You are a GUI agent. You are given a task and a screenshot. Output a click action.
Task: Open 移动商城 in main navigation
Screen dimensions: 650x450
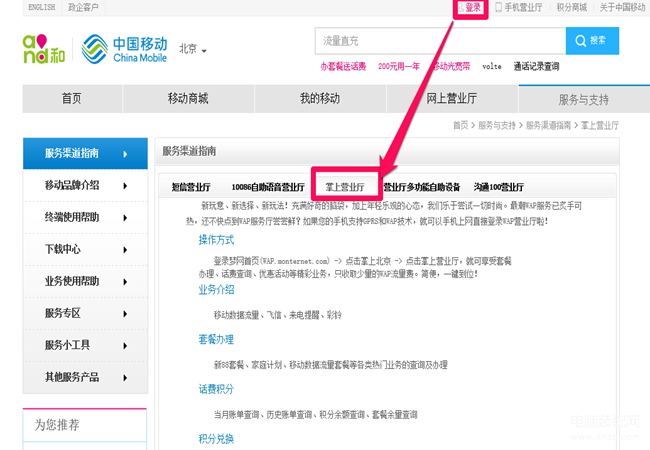coord(188,99)
